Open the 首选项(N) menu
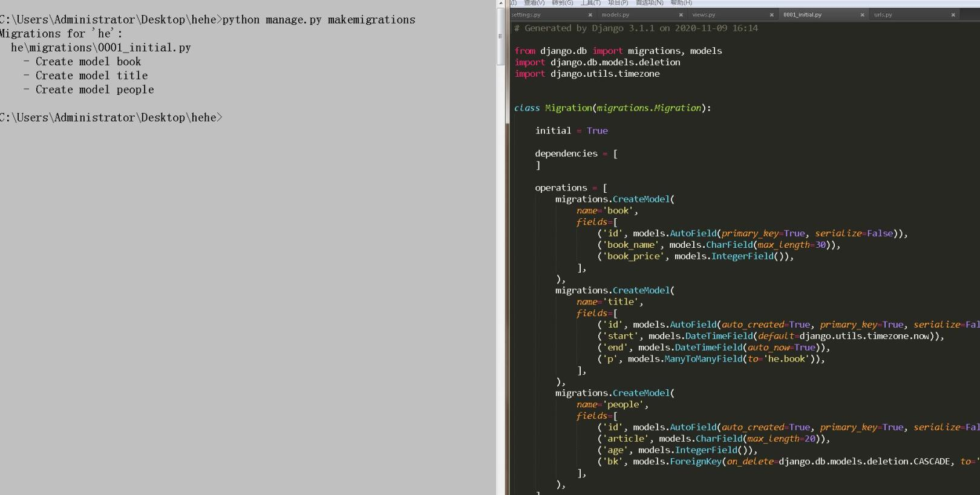This screenshot has height=495, width=980. 650,3
